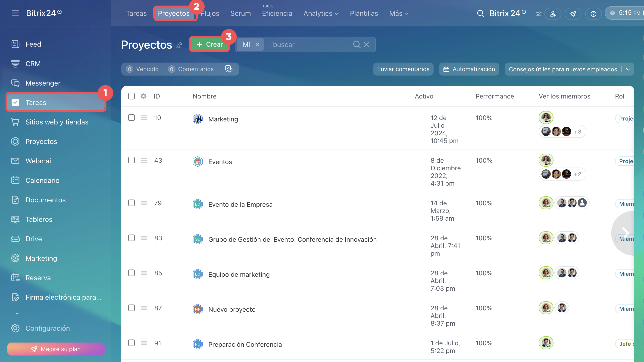Check the row with ID 83
Image resolution: width=644 pixels, height=362 pixels.
click(131, 238)
